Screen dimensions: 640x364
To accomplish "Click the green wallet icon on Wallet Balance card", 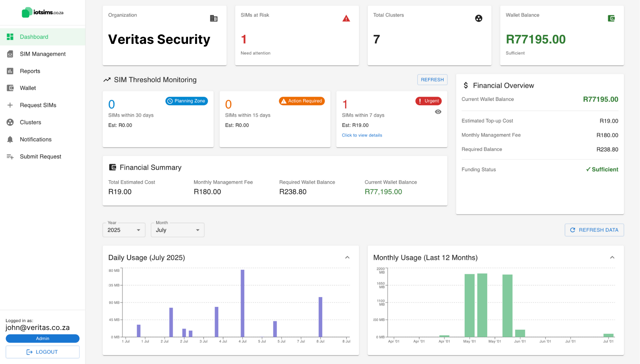I will point(611,18).
